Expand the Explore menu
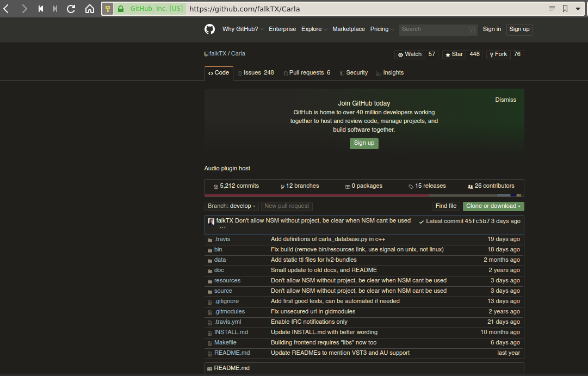 pyautogui.click(x=314, y=29)
